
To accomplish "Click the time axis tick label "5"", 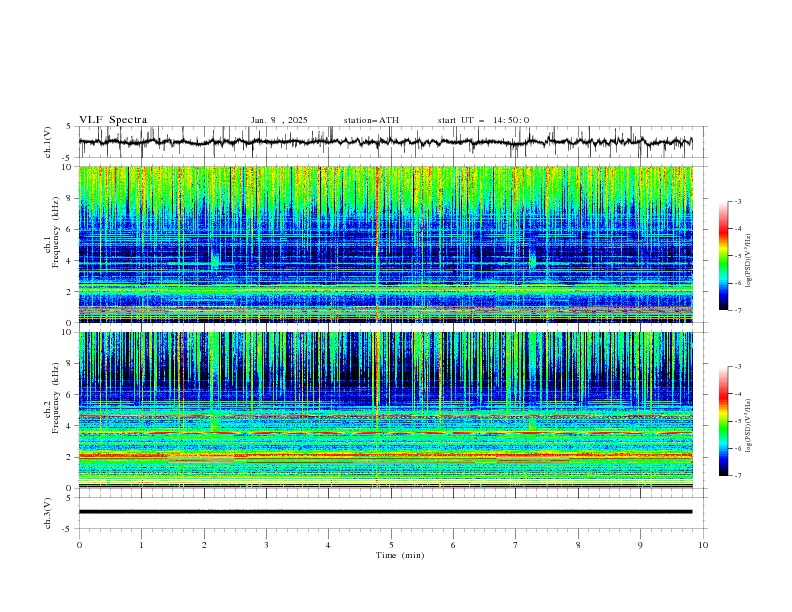I will (391, 545).
